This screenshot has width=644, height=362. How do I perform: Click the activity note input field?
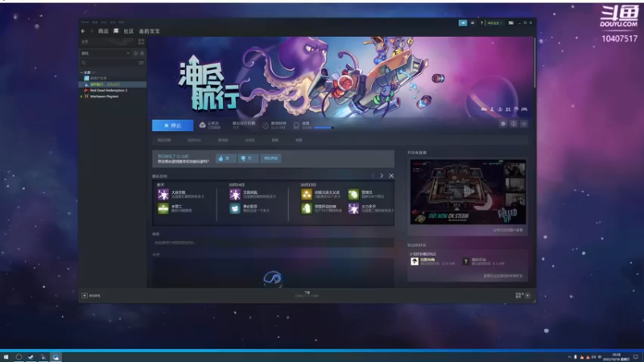[x=273, y=243]
